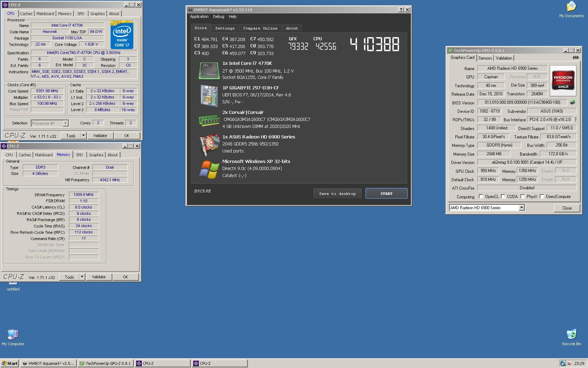The image size is (588, 368).
Task: Switch to the Settings tab in Aquamark
Action: (x=225, y=28)
